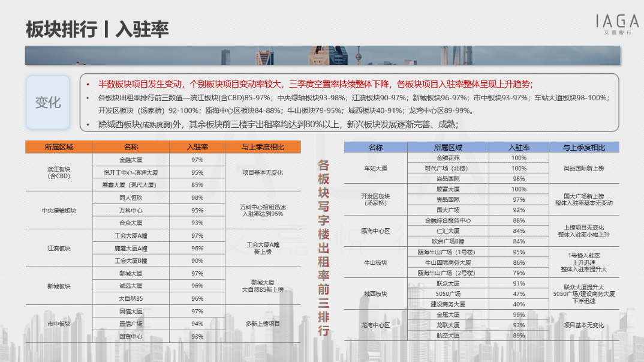This screenshot has height=362, width=644.
Task: Click cell 金鳞花苑
Action: (448, 158)
